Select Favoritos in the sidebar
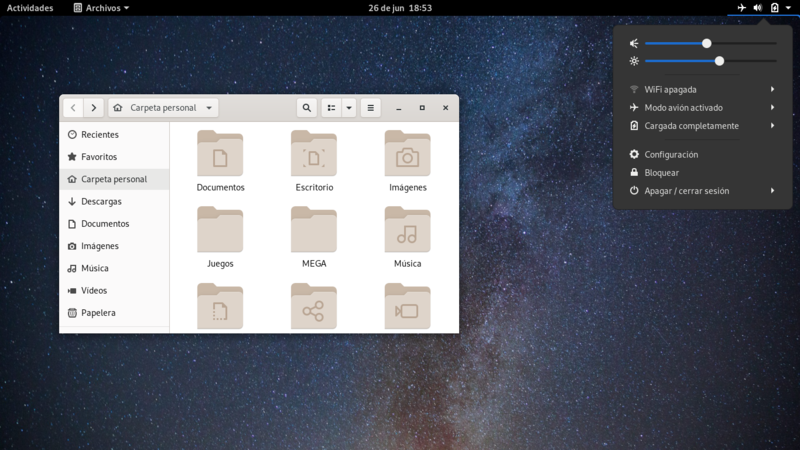Screen dimensions: 800x450 click(x=114, y=157)
